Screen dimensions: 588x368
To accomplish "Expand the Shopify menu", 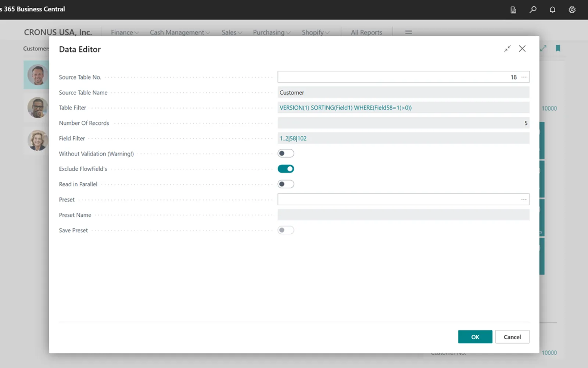I will tap(316, 32).
